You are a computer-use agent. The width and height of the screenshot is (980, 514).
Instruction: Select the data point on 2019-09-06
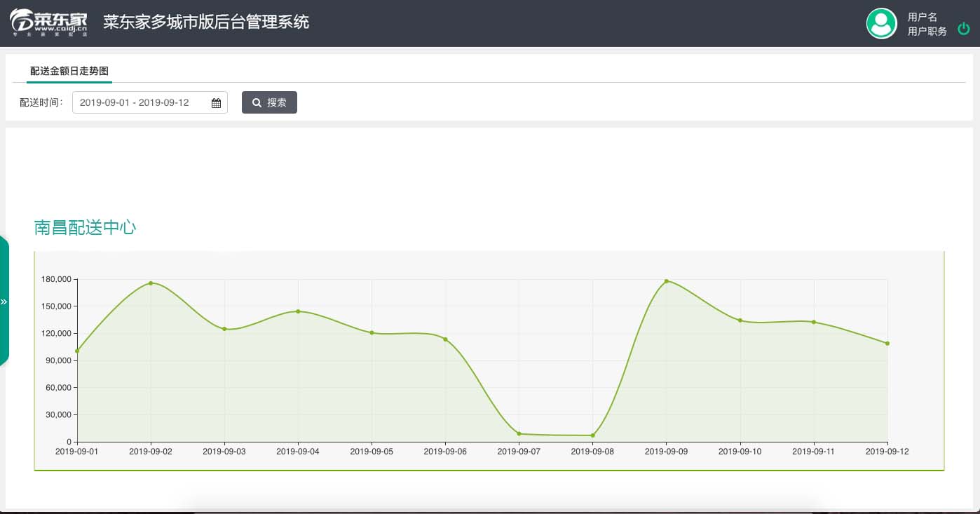pyautogui.click(x=445, y=339)
